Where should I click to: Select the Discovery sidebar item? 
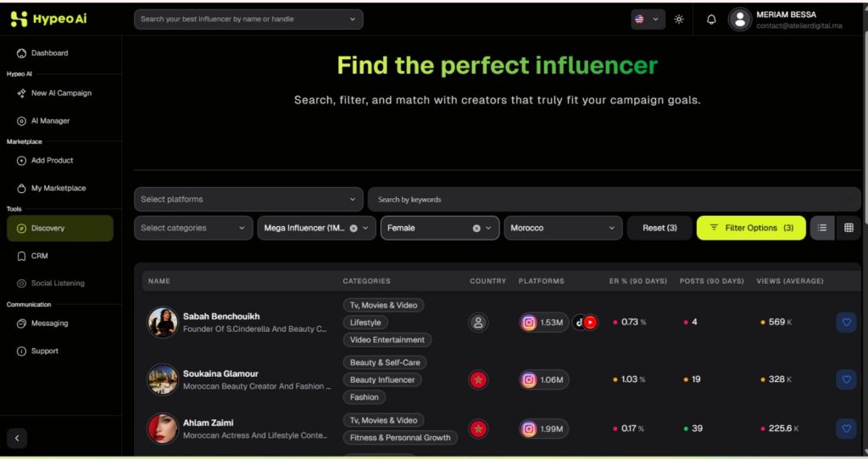click(x=60, y=229)
